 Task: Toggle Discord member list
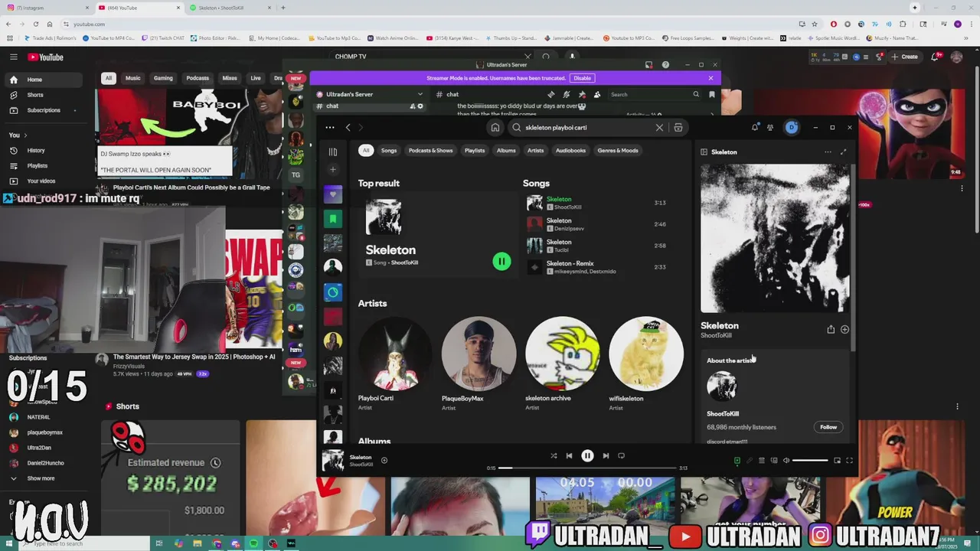[597, 94]
